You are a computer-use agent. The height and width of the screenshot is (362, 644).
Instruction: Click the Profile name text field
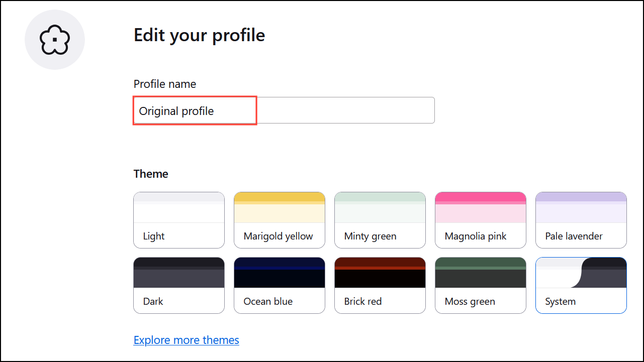click(284, 110)
